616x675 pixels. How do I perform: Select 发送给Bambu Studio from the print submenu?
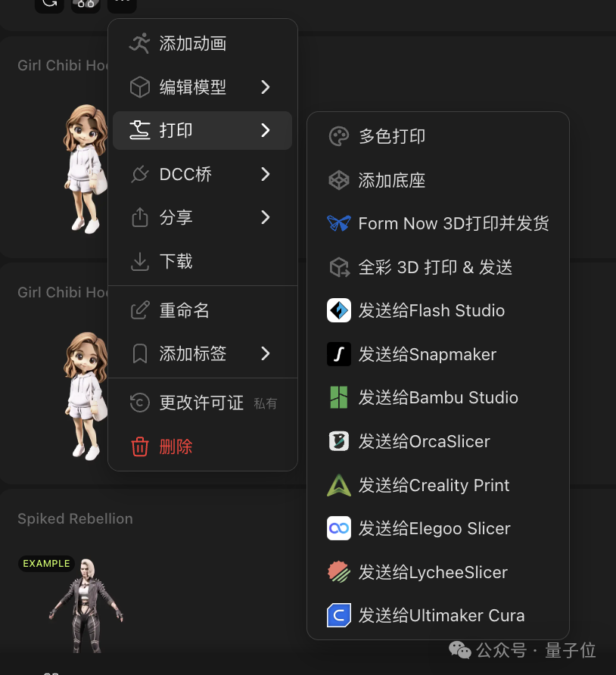(x=438, y=397)
